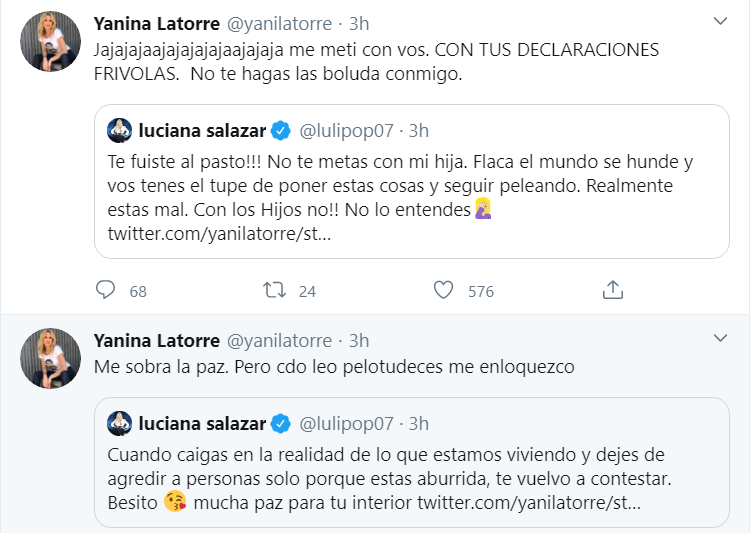Open Yanina Latorre's avatar on second tweet
The width and height of the screenshot is (751, 533).
click(x=50, y=358)
